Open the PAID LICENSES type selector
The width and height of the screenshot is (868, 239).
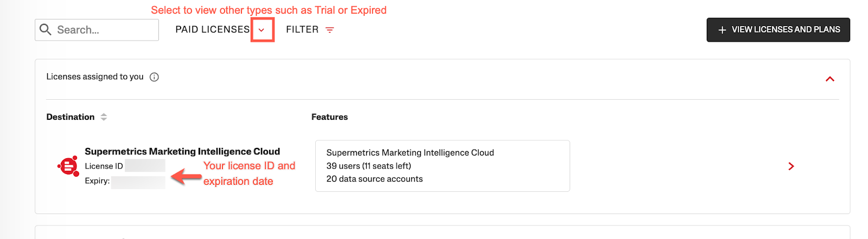point(213,29)
